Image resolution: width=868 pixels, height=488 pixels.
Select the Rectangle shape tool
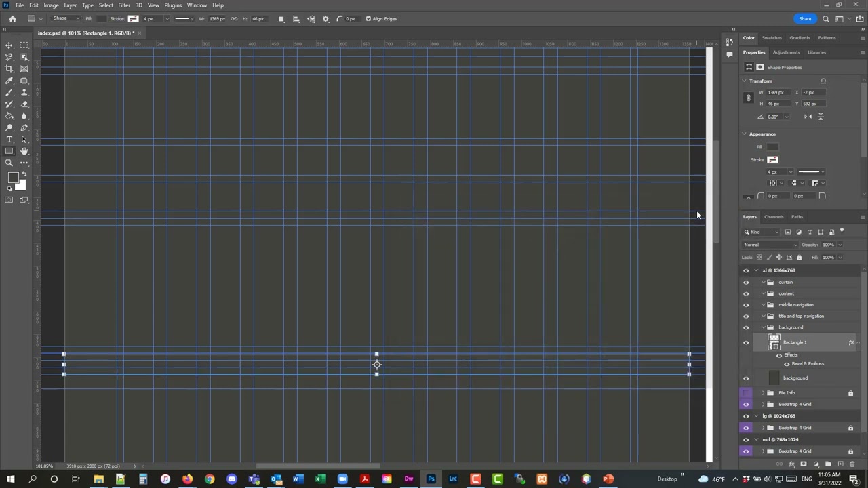coord(9,151)
